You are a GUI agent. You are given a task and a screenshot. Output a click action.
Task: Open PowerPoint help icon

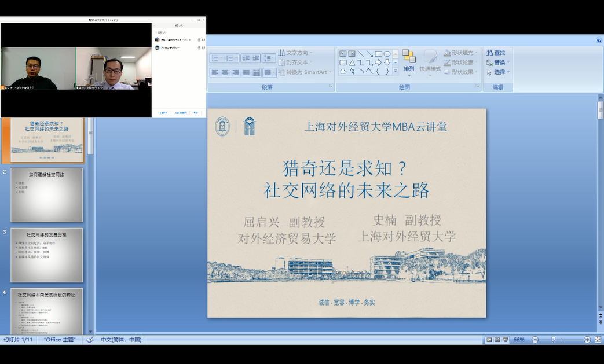(x=599, y=41)
